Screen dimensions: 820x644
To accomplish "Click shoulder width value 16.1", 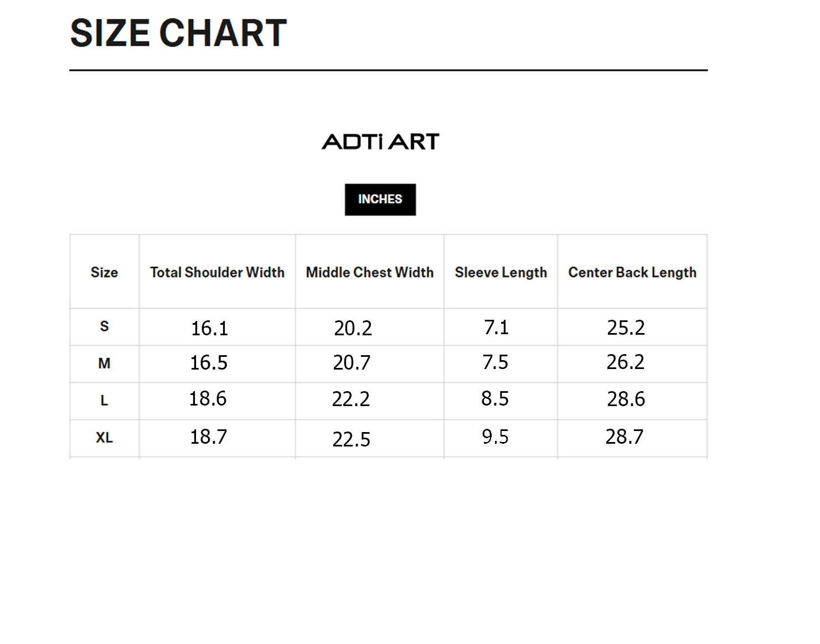I will 209,328.
